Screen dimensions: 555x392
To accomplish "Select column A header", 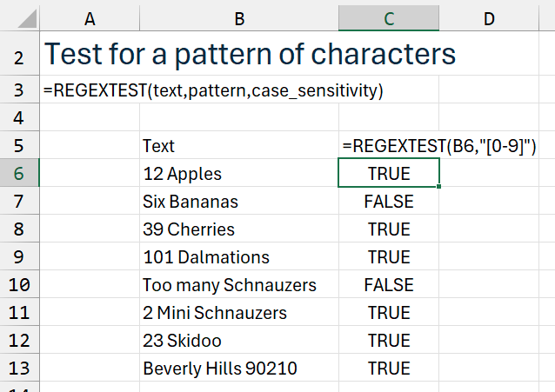I will pos(90,17).
